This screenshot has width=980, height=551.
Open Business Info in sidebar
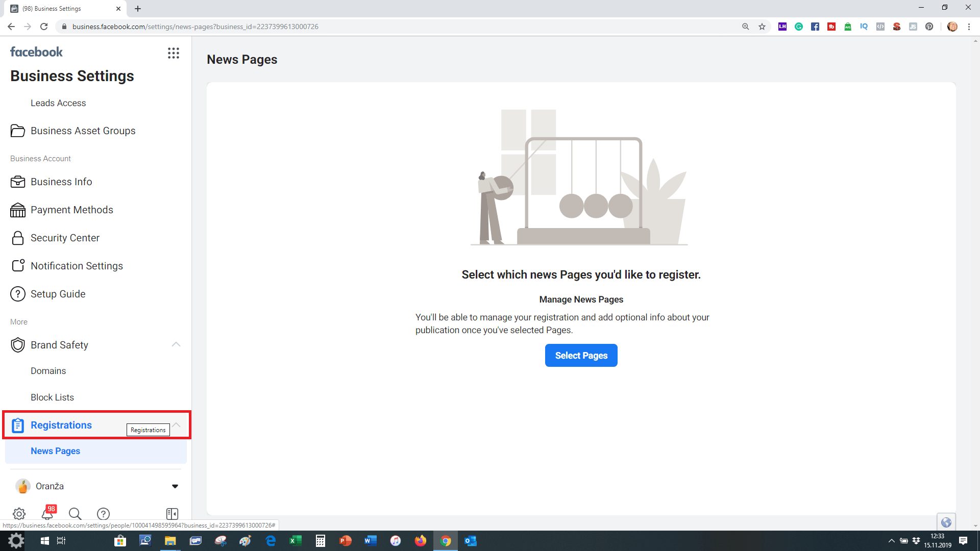click(x=61, y=182)
